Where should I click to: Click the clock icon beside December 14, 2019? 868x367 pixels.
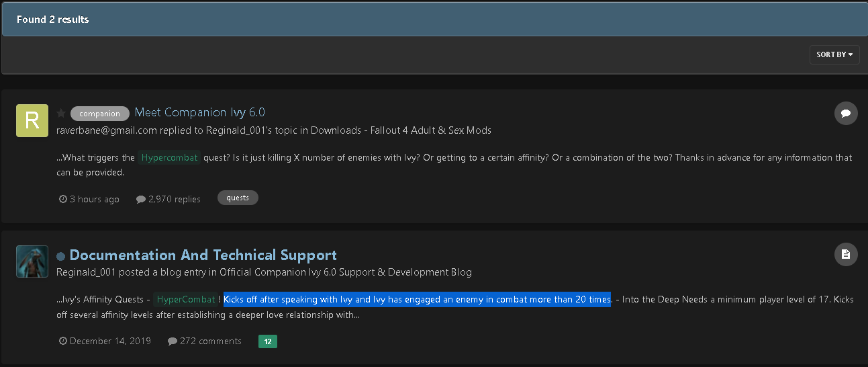63,341
